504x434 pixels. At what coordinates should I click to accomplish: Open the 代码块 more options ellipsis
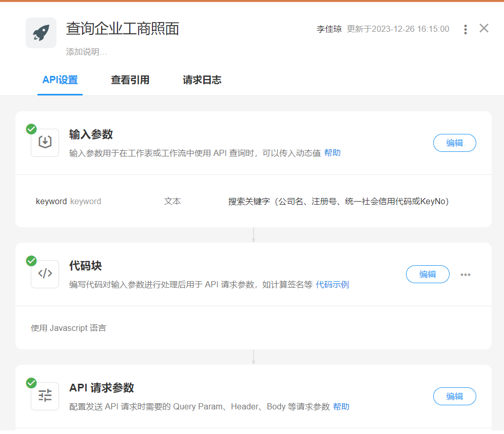pyautogui.click(x=465, y=274)
